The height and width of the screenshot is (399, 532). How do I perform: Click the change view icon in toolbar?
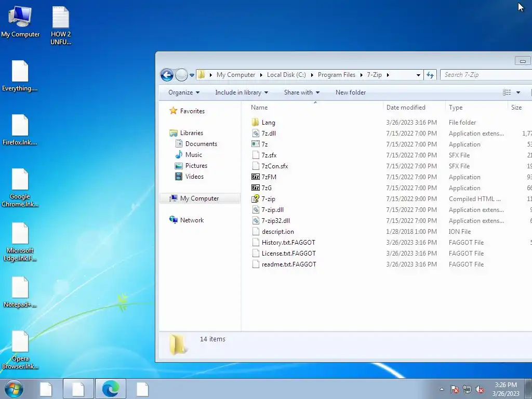[507, 92]
